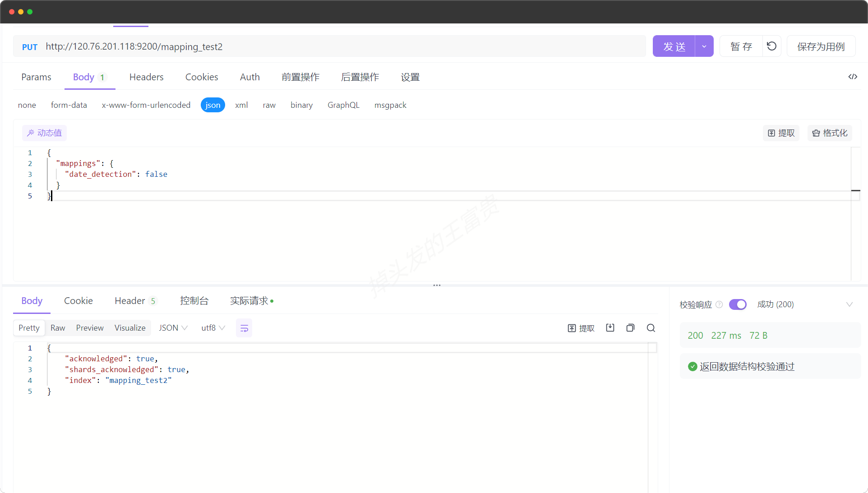868x493 pixels.
Task: Click the response status 200 text
Action: click(x=695, y=336)
